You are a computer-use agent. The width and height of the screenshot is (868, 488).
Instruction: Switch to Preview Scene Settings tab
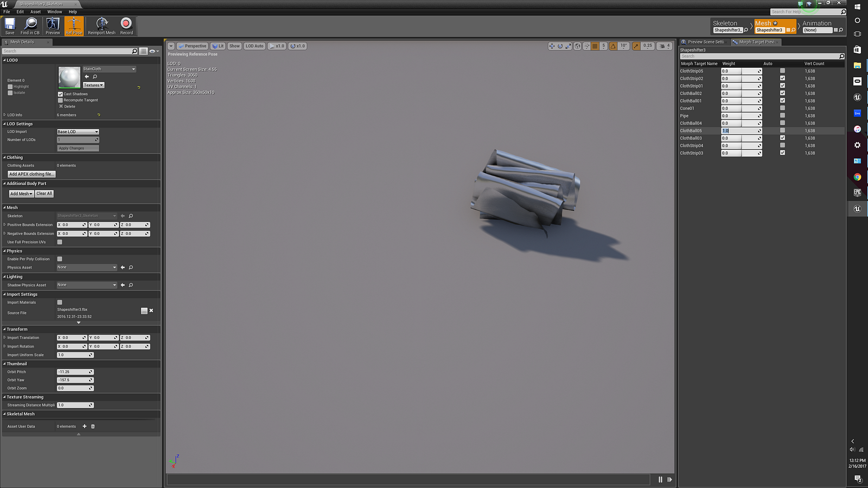pos(705,42)
